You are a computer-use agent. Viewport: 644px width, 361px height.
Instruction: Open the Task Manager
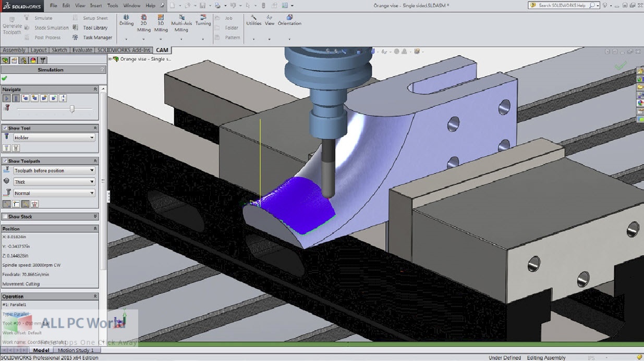point(92,38)
